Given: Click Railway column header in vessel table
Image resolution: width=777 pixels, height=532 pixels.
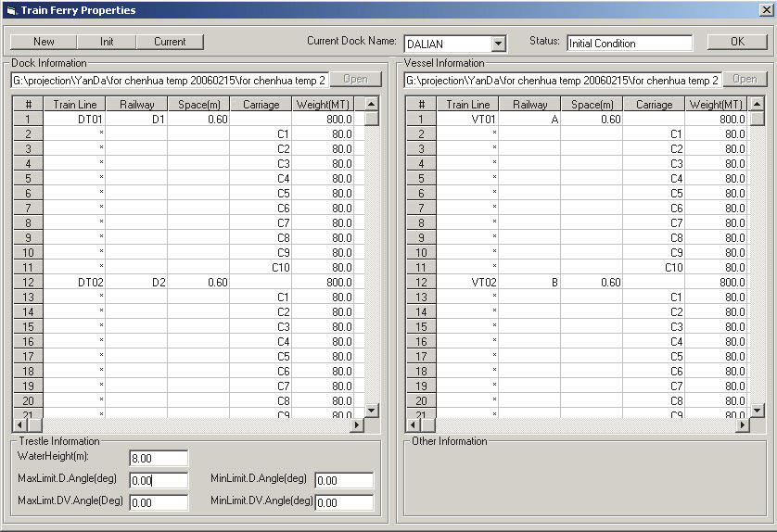Looking at the screenshot, I should click(x=529, y=105).
